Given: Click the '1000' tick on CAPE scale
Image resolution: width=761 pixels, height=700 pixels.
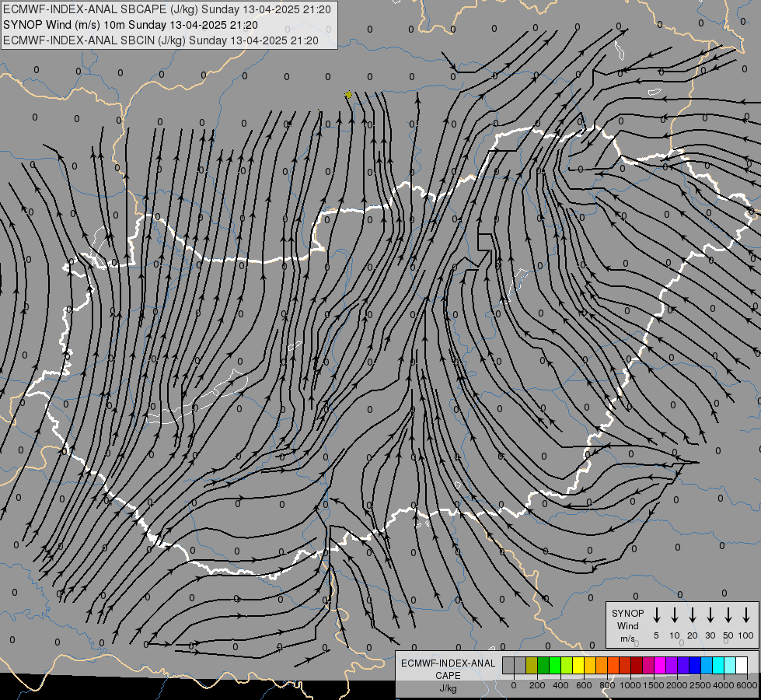Looking at the screenshot, I should click(630, 685).
